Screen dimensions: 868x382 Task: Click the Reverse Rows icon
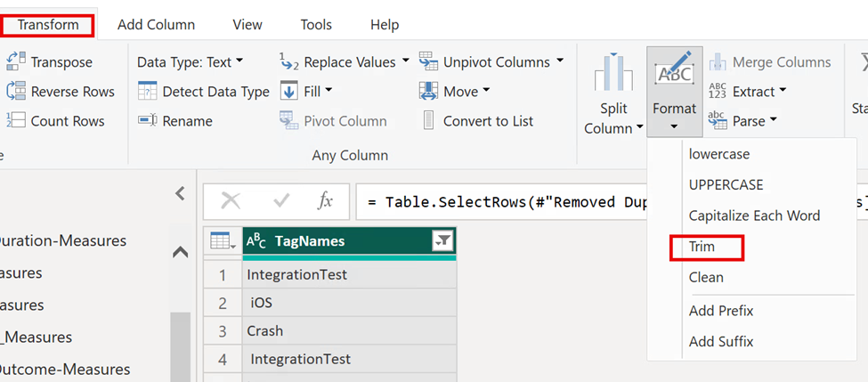point(16,91)
